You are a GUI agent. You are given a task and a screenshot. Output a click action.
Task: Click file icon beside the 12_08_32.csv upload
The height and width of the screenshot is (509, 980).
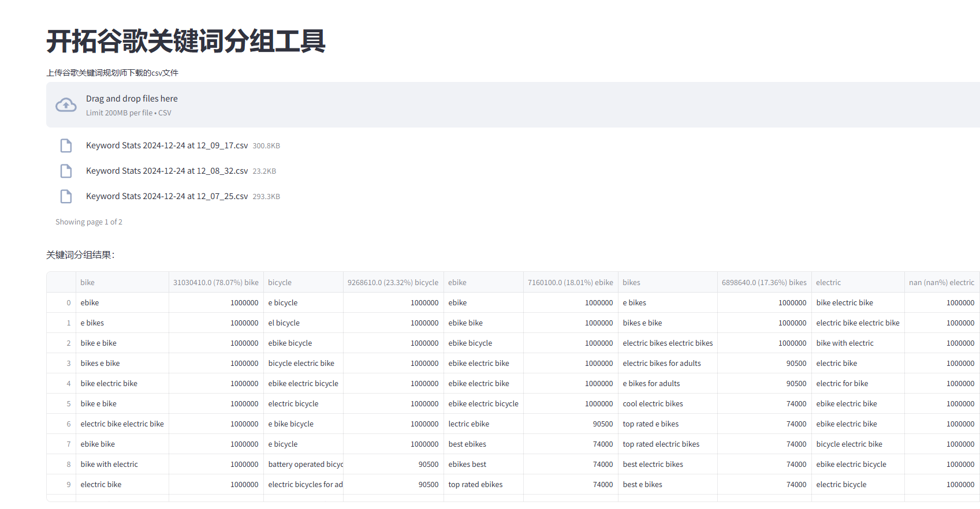(x=66, y=171)
